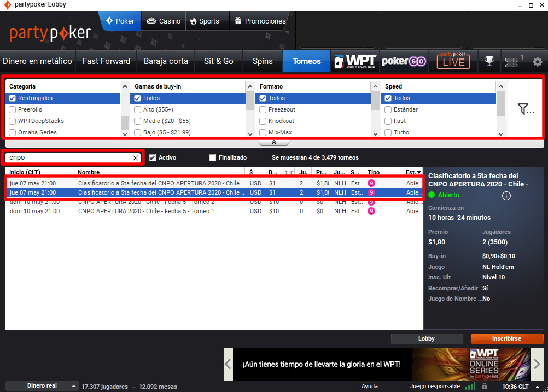Tick the WPTDeepStacks category checkbox
The image size is (548, 392).
tap(12, 121)
